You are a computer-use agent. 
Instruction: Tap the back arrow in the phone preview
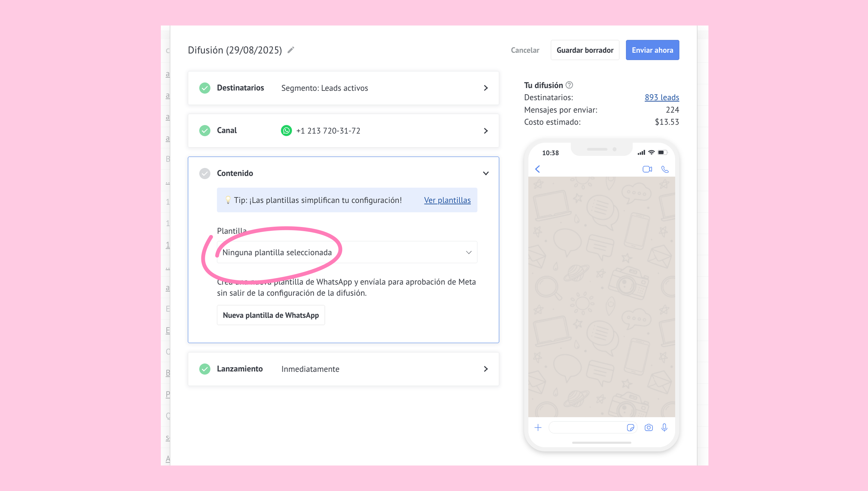pos(538,169)
